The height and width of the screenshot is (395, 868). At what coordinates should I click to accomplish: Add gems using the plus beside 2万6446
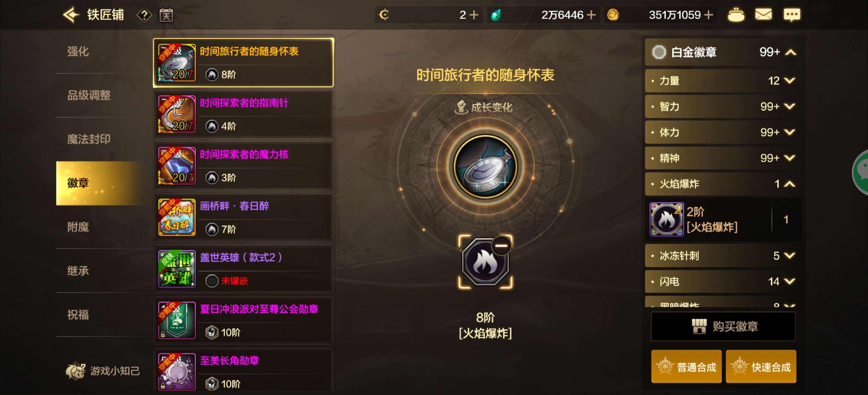(x=591, y=15)
